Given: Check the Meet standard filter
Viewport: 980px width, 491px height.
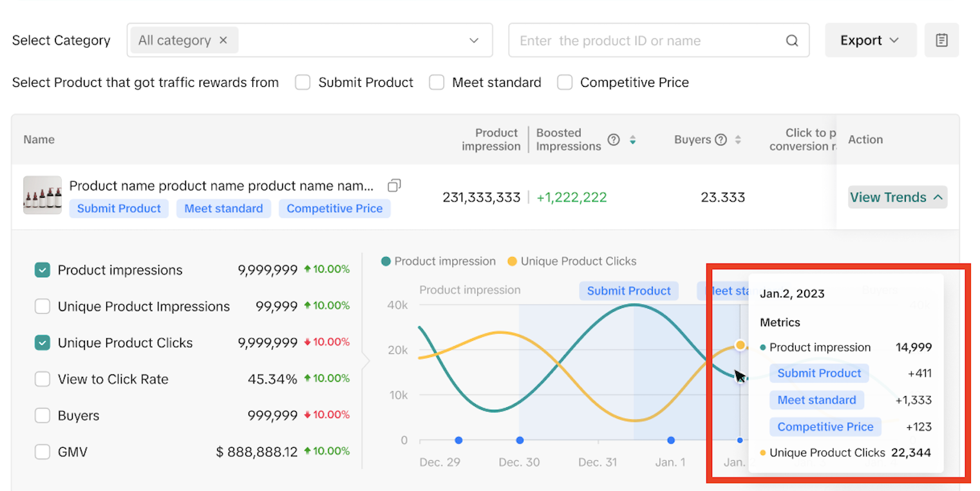Looking at the screenshot, I should 437,82.
